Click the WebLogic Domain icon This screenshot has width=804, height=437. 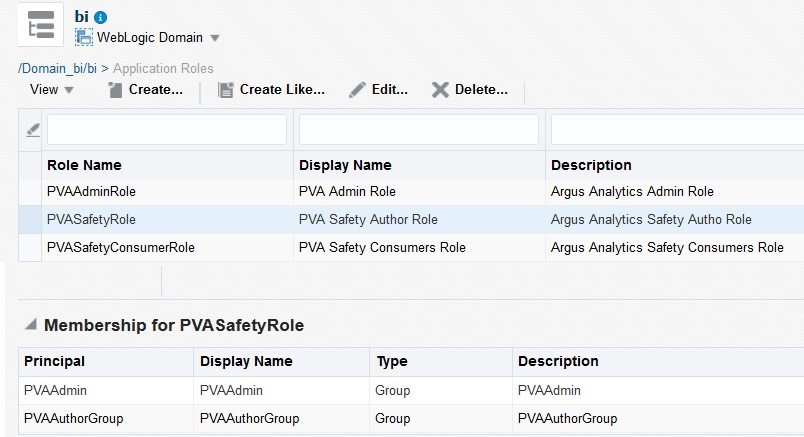tap(84, 38)
